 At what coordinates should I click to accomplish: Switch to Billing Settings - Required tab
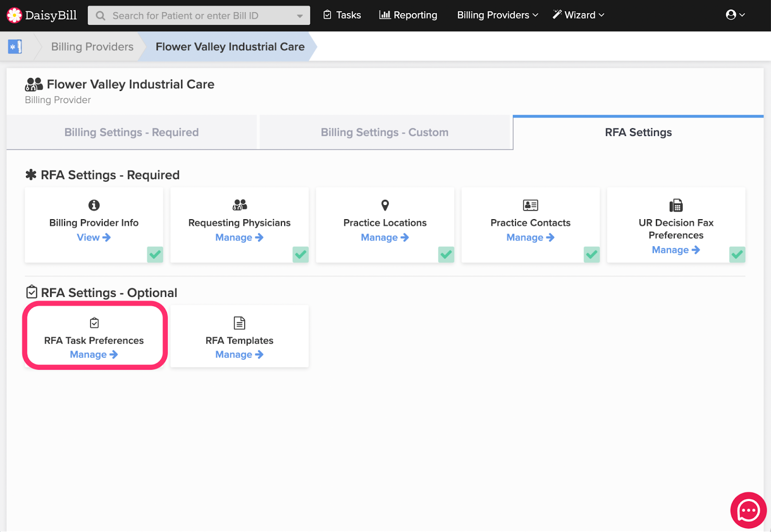coord(132,132)
